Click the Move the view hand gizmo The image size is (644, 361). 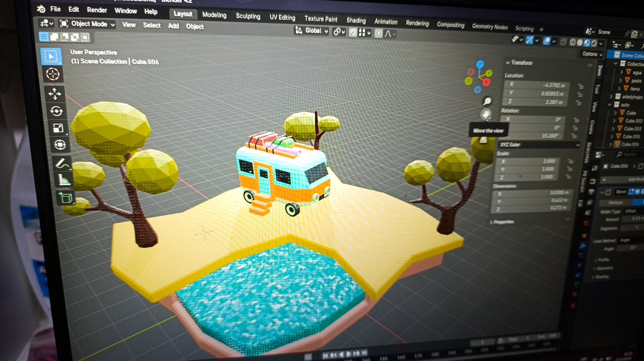487,114
